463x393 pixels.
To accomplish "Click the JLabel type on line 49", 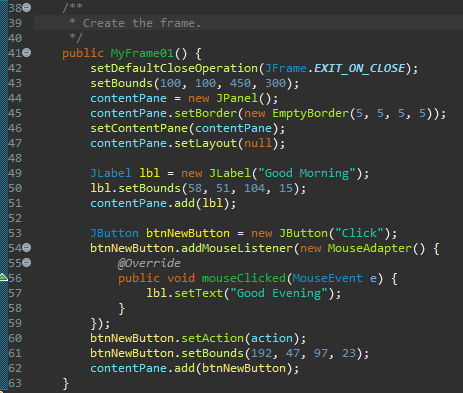I will (x=111, y=173).
